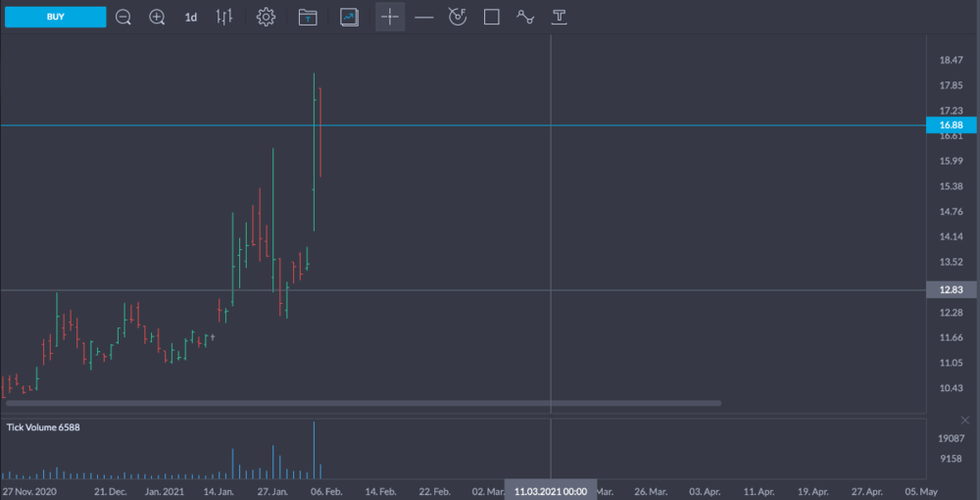980x500 pixels.
Task: Select the text label tool
Action: (x=559, y=18)
